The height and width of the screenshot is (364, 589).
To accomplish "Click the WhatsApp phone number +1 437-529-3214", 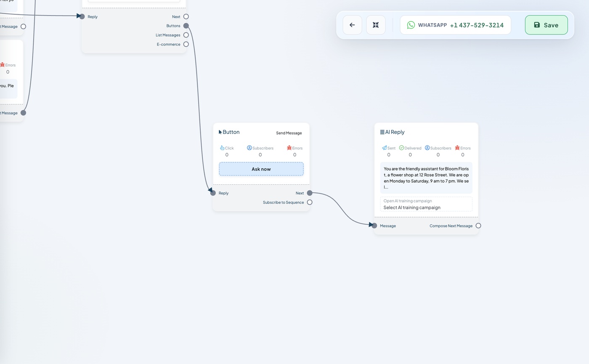I will point(477,25).
